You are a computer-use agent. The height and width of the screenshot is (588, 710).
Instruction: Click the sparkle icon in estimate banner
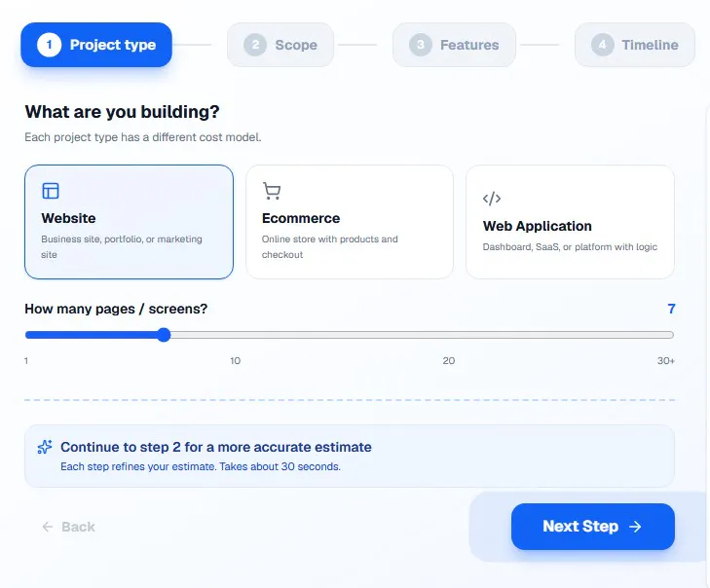[45, 447]
